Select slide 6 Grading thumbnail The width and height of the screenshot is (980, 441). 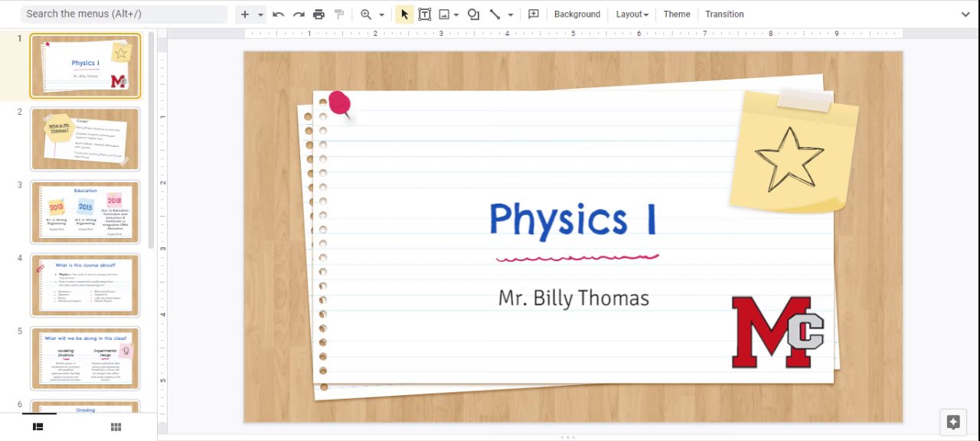point(85,407)
